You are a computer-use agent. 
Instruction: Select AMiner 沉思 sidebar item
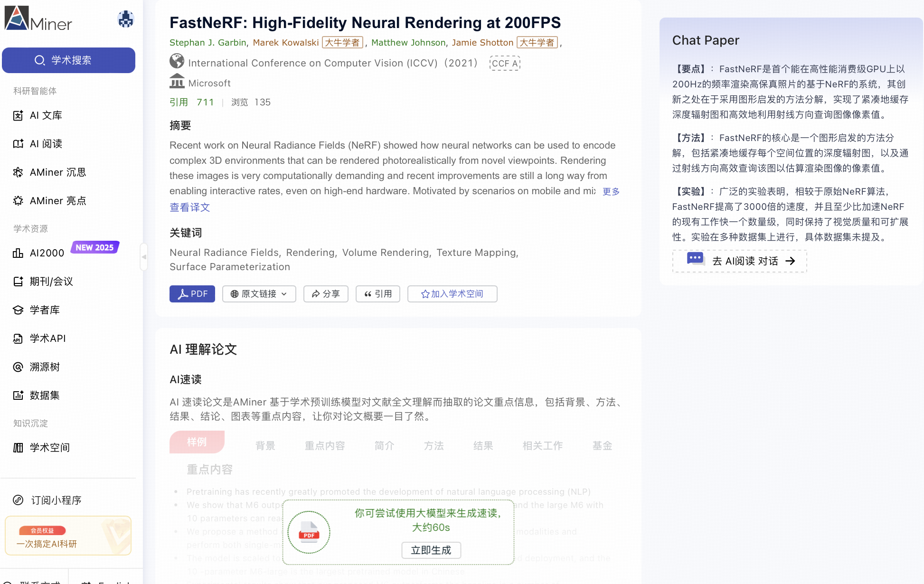[57, 172]
